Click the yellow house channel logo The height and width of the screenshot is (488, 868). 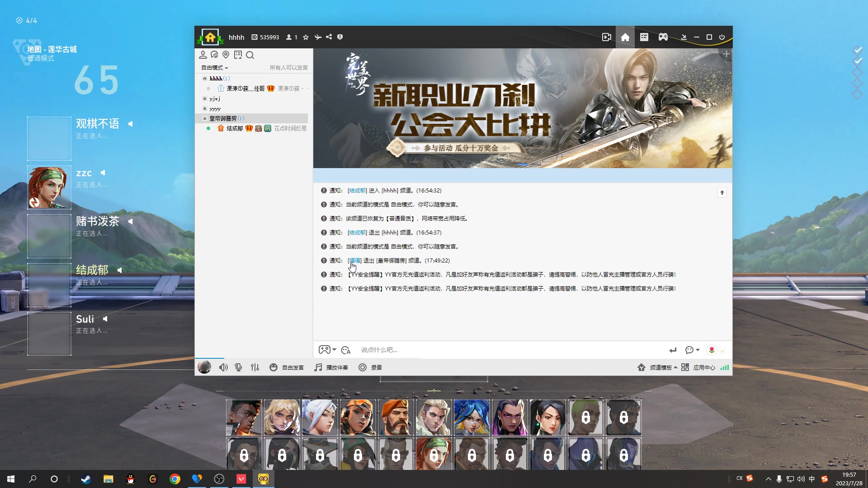click(210, 37)
